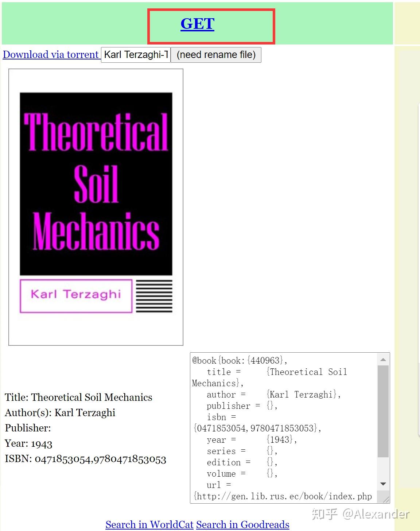
Task: Click the GET download link
Action: pyautogui.click(x=197, y=24)
